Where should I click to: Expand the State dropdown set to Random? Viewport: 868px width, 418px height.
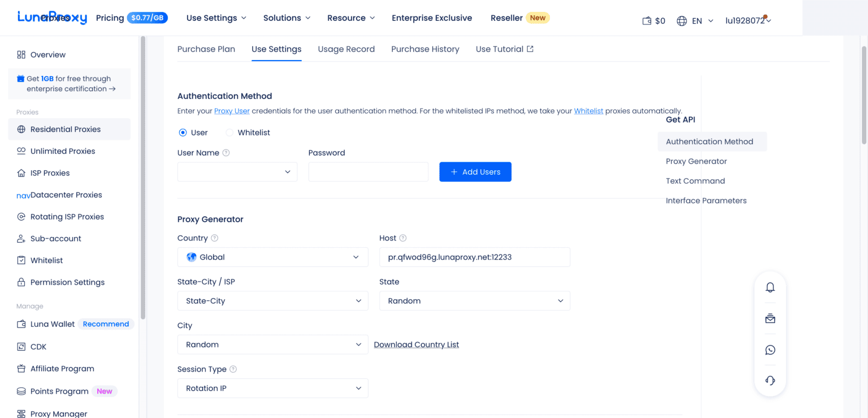[x=475, y=300]
